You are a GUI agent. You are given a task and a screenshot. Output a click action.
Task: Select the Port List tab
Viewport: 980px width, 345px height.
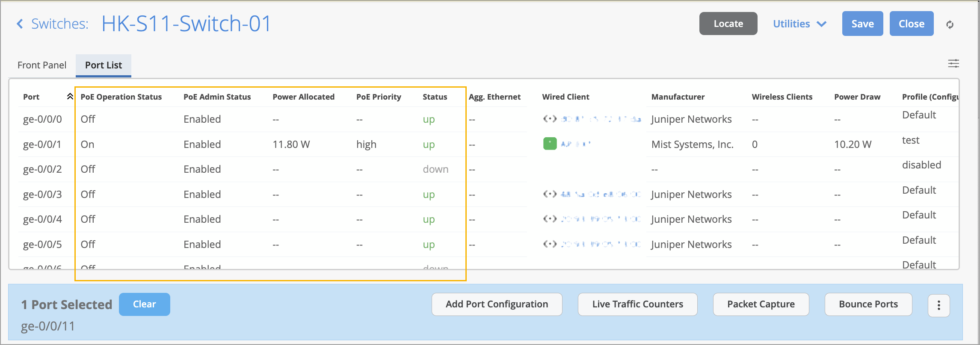click(x=104, y=65)
